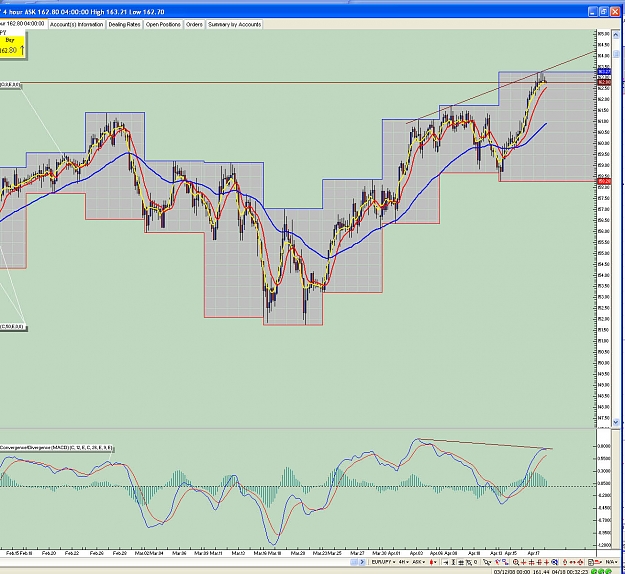Screen dimensions: 625x574
Task: Open the Account(s) Information tab
Action: pyautogui.click(x=77, y=24)
